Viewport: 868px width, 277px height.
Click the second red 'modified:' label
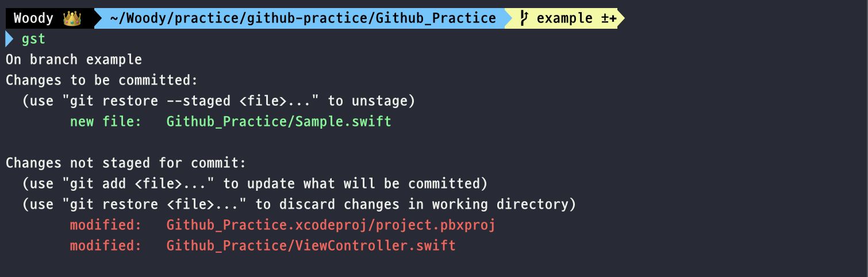(106, 246)
